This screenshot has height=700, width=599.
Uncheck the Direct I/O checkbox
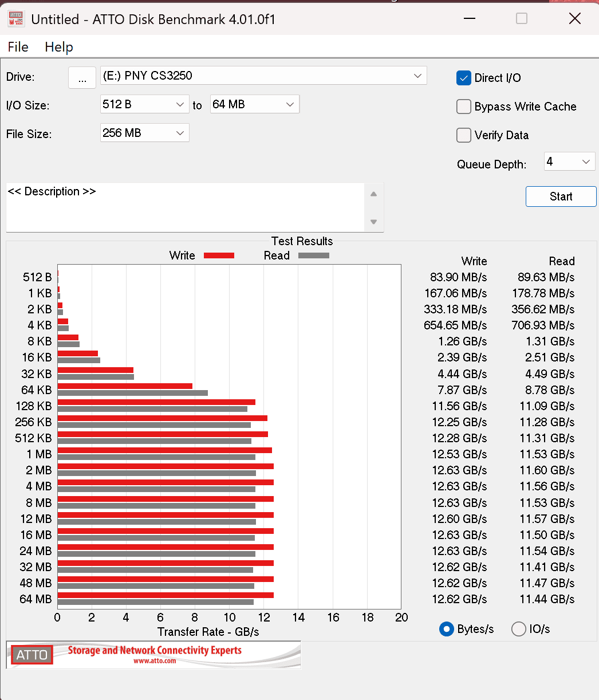[463, 78]
